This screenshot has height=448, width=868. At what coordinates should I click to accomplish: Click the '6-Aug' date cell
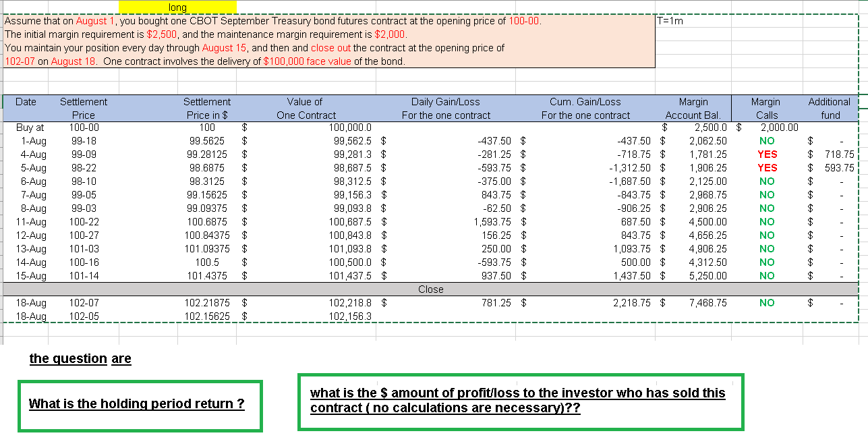click(34, 181)
